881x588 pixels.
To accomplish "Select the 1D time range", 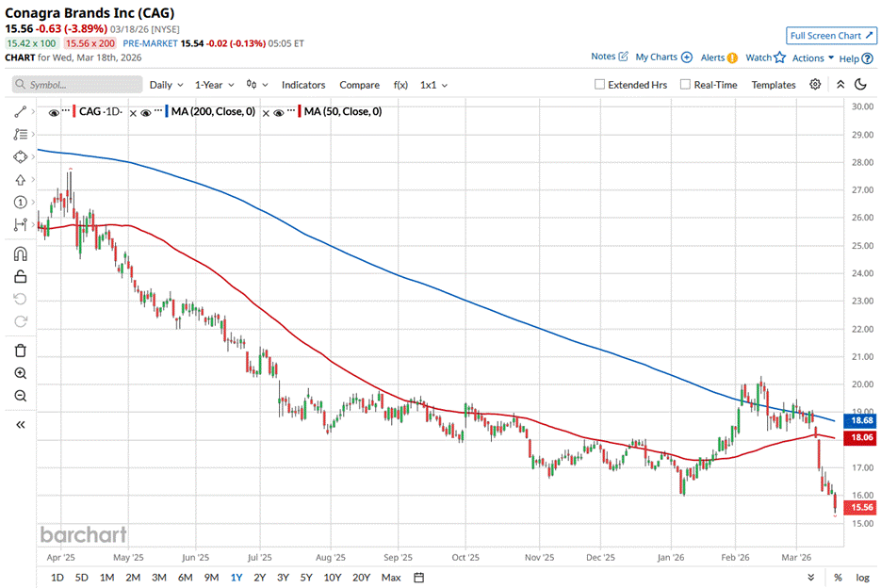I will point(57,578).
